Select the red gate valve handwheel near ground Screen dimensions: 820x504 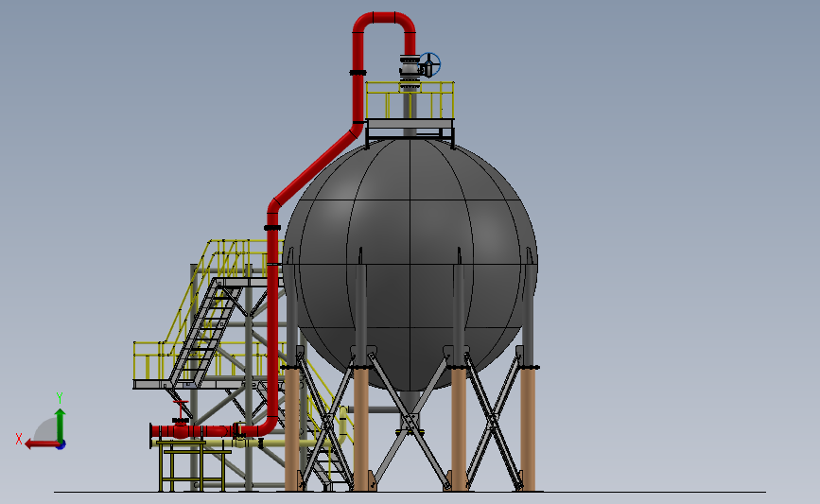[181, 408]
